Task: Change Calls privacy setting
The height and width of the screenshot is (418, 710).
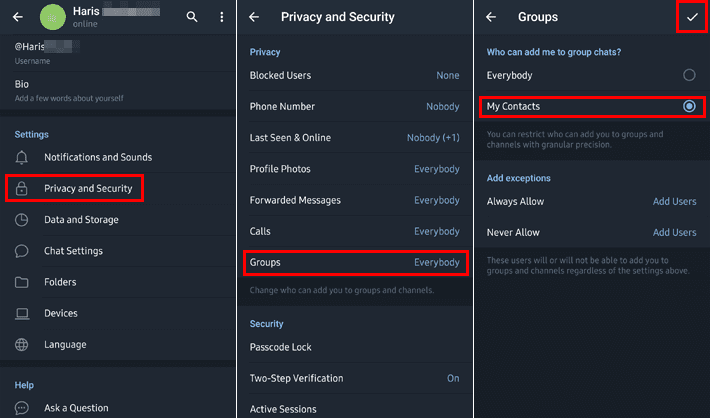Action: 355,231
